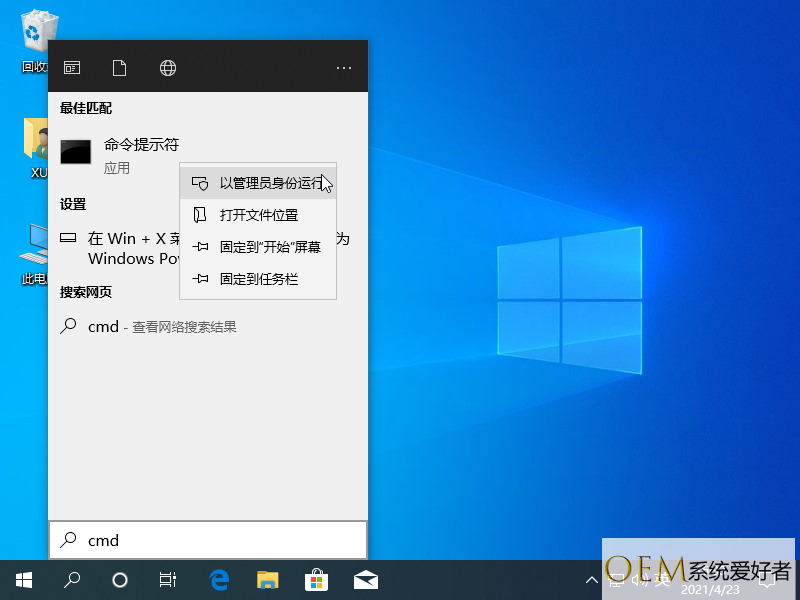Image resolution: width=800 pixels, height=600 pixels.
Task: Click the search box containing cmd
Action: click(208, 540)
